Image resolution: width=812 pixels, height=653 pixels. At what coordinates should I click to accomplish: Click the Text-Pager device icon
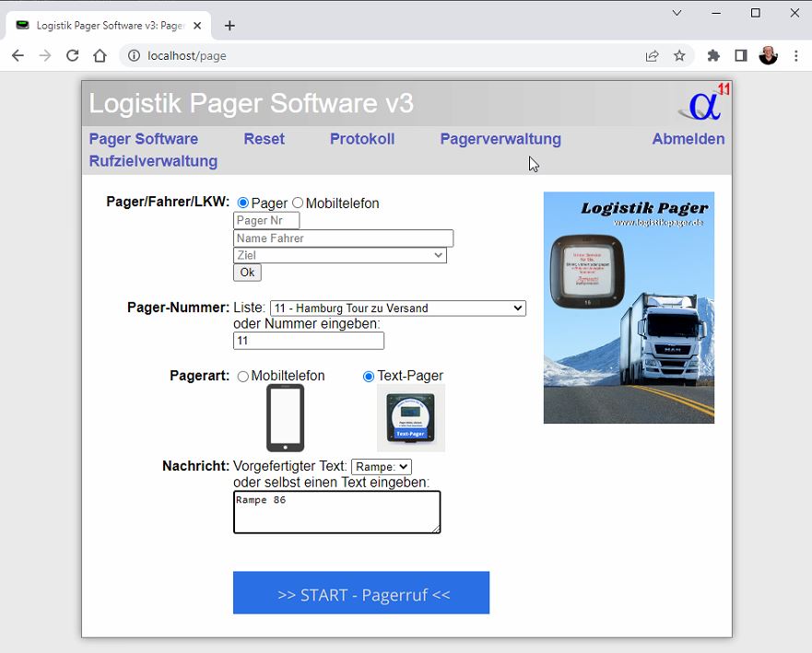click(410, 416)
